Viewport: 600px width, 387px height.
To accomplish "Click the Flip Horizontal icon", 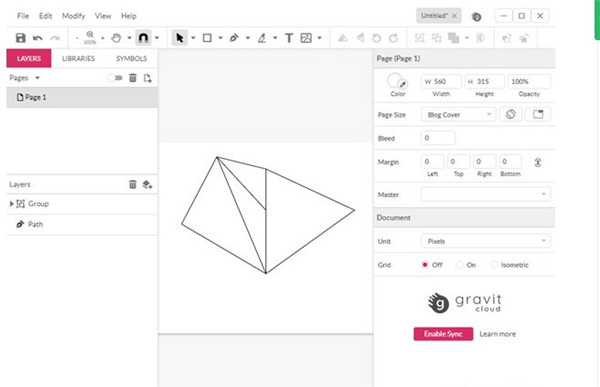I will tap(360, 38).
